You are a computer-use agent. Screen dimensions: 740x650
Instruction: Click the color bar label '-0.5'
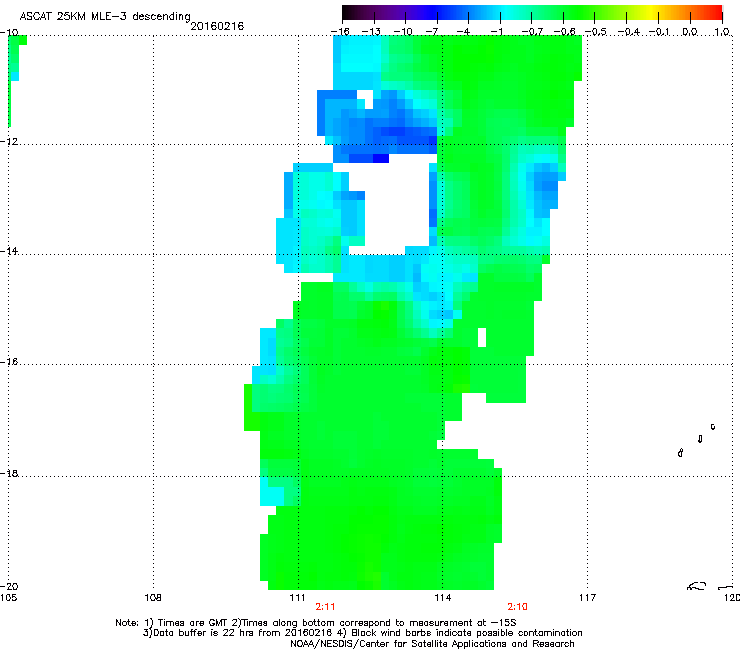point(596,32)
